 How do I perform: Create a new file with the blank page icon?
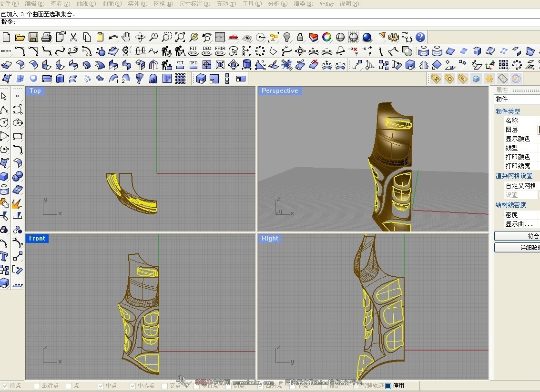[x=6, y=37]
